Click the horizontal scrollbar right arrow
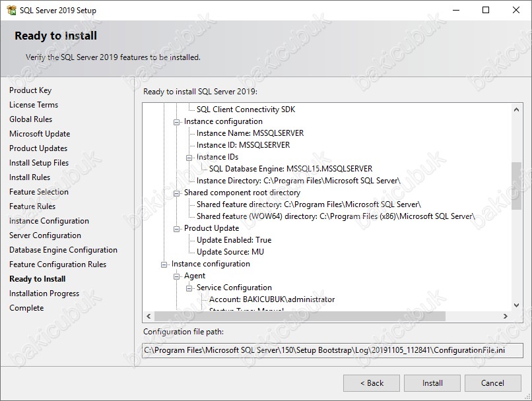Viewport: 532px width, 401px height. click(x=506, y=317)
